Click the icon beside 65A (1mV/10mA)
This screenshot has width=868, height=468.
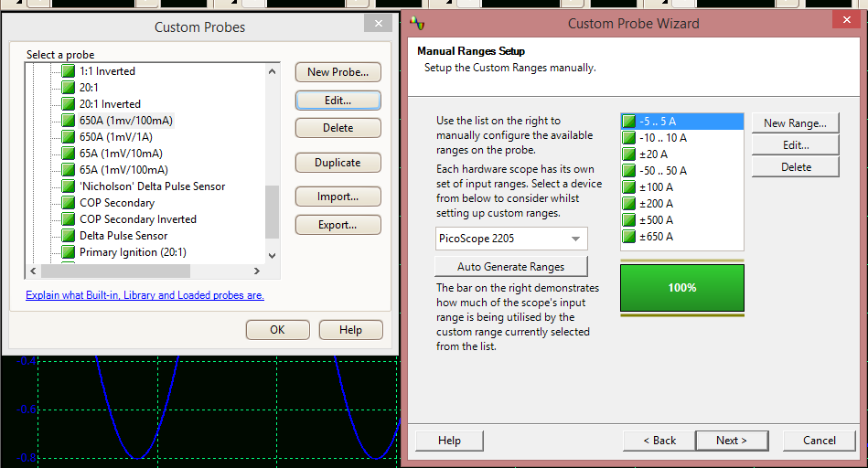pos(68,154)
